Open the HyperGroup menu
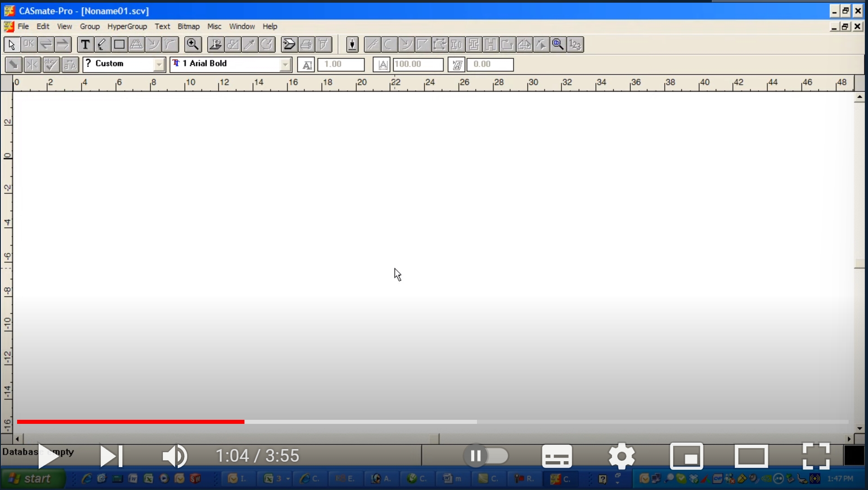This screenshot has height=490, width=868. point(127,26)
